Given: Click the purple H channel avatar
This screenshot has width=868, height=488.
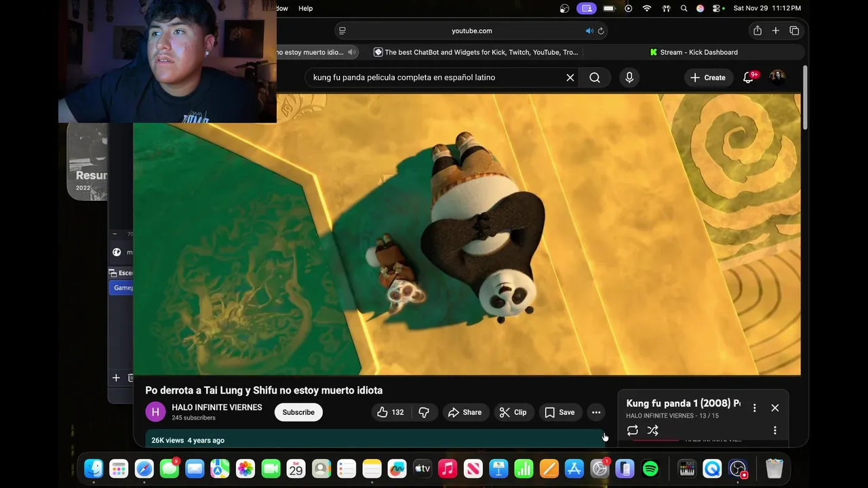Looking at the screenshot, I should point(155,412).
